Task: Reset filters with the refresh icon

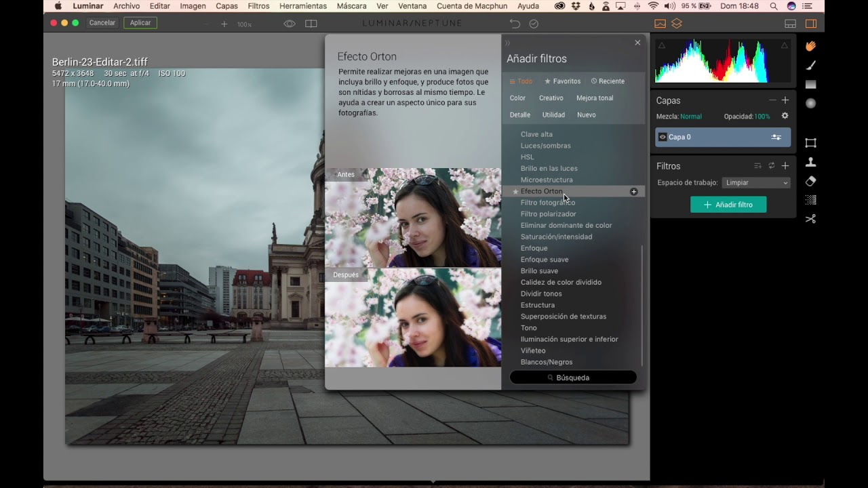Action: coord(772,166)
